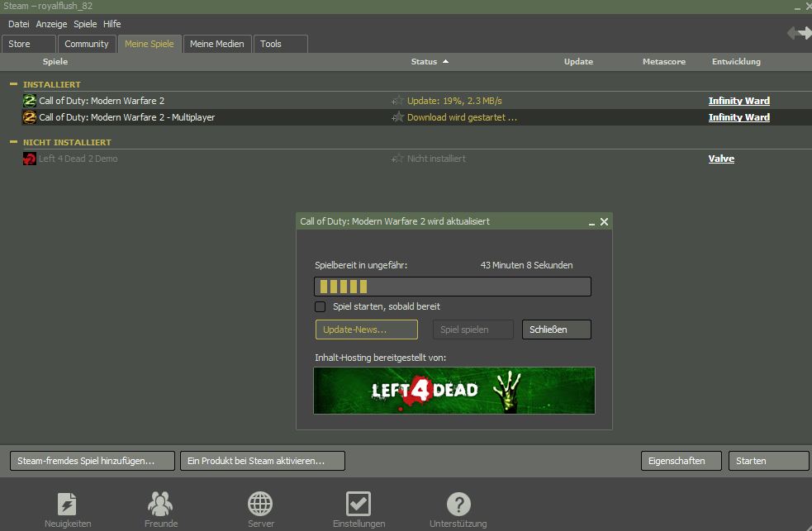Select the Meine Spiele tab
The width and height of the screenshot is (812, 531).
click(150, 44)
